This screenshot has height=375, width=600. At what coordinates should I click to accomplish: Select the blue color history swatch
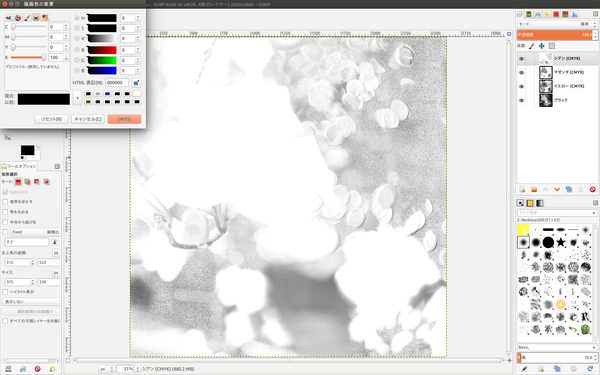[108, 94]
